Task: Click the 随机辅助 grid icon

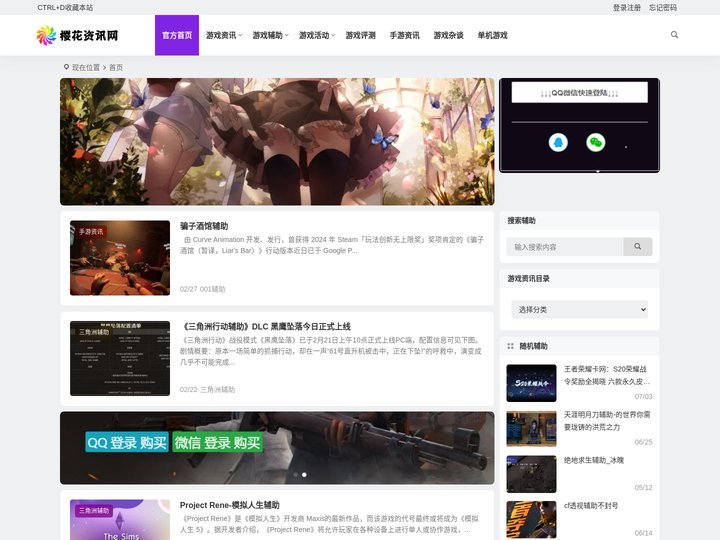Action: (510, 346)
